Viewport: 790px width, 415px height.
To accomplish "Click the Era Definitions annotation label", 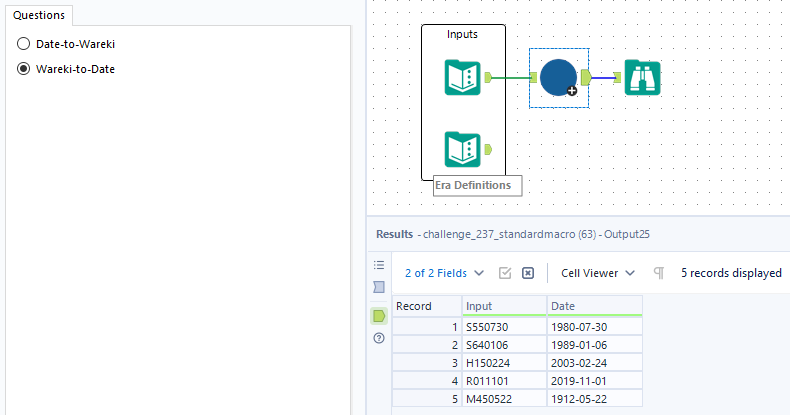I will (478, 185).
